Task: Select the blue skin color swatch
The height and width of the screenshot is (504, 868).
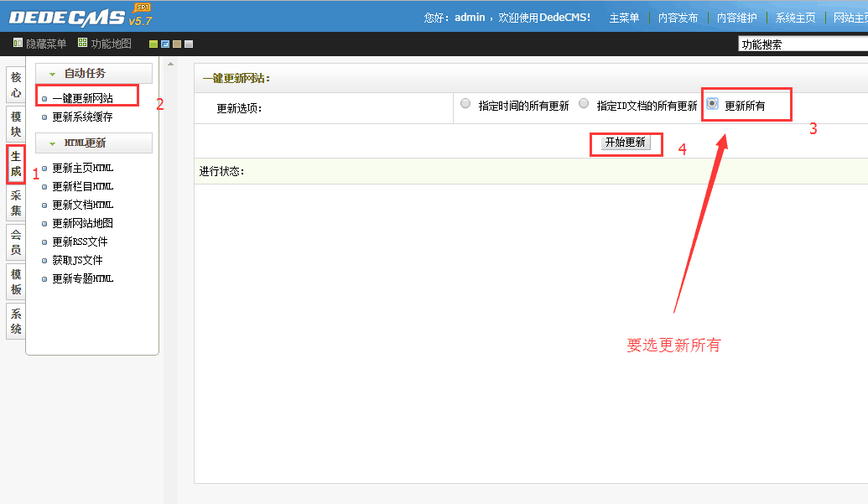Action: point(165,44)
